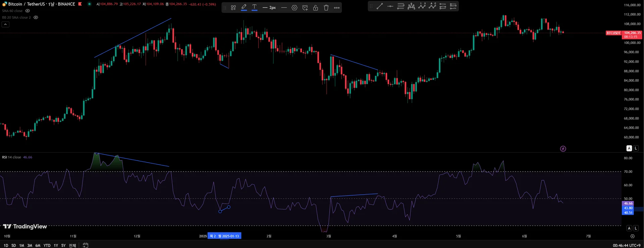This screenshot has height=248, width=644.
Task: Open more options three-dots menu
Action: click(x=337, y=7)
